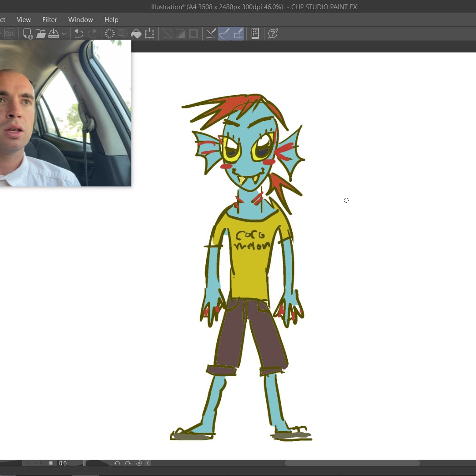Rotate canvas left using bottom bar arrow
The height and width of the screenshot is (476, 476).
coord(117,463)
